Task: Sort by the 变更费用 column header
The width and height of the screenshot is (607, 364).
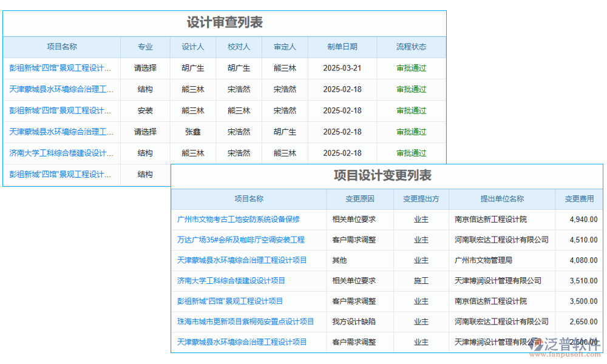Action: point(578,199)
